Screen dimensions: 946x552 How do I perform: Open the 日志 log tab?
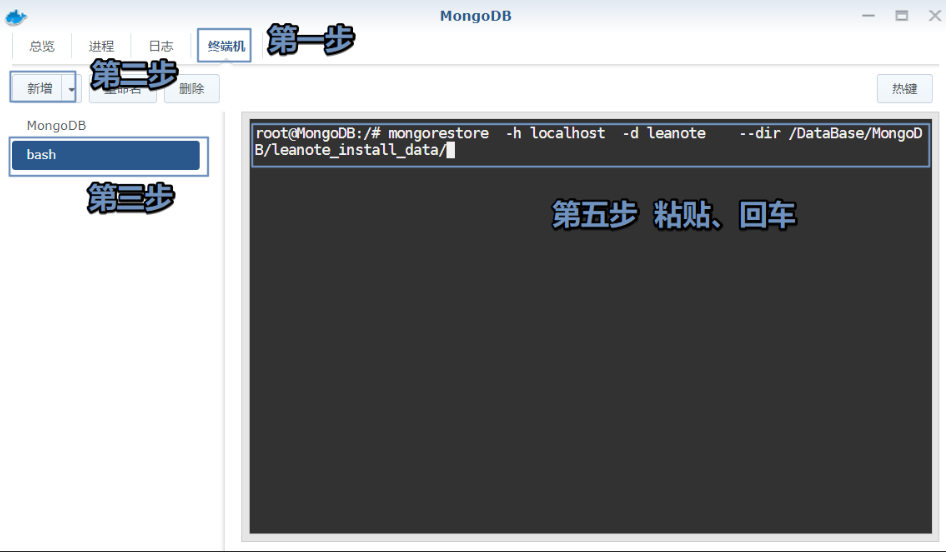[x=160, y=46]
